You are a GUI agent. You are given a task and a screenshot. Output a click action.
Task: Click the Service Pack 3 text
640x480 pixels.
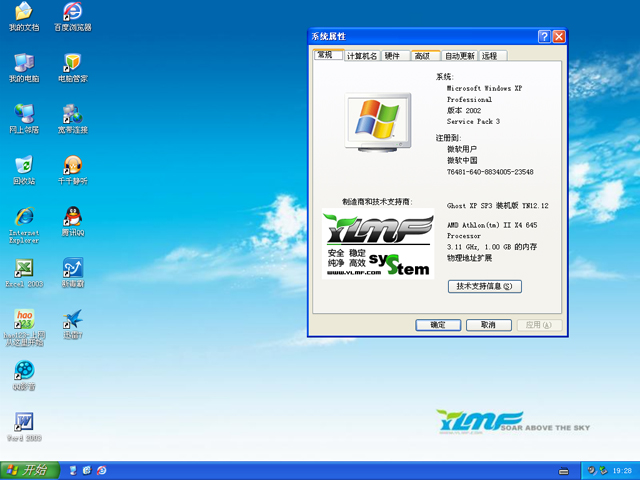(x=473, y=121)
